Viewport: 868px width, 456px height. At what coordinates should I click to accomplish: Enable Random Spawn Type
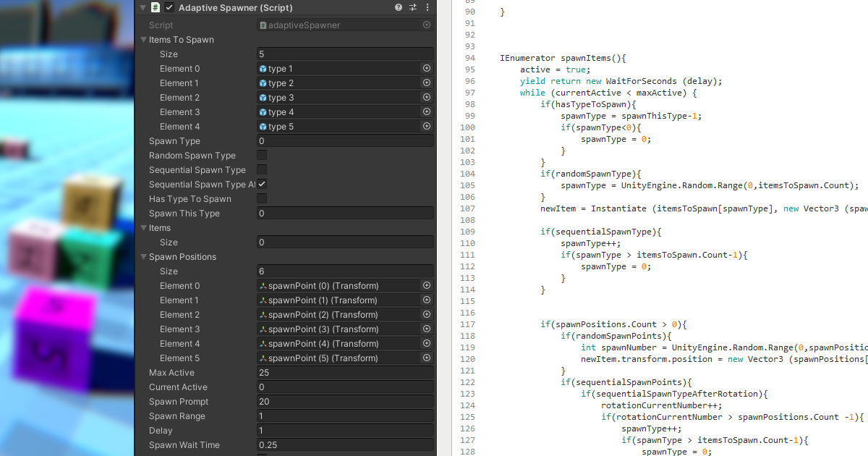tap(261, 155)
